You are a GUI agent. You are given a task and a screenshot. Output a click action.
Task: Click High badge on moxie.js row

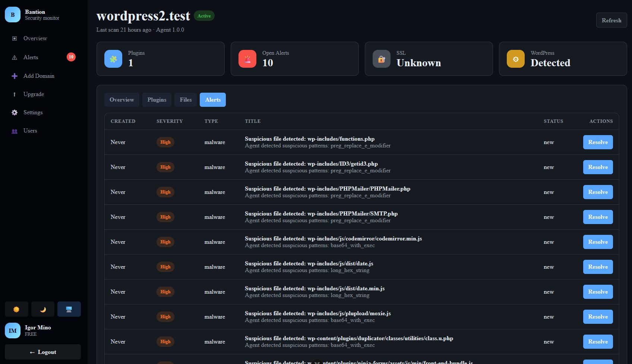click(165, 317)
